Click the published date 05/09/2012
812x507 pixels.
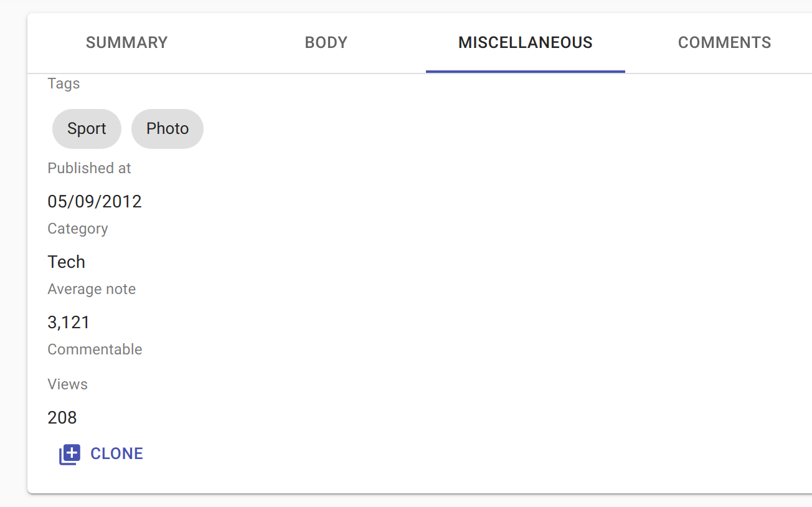pyautogui.click(x=95, y=201)
